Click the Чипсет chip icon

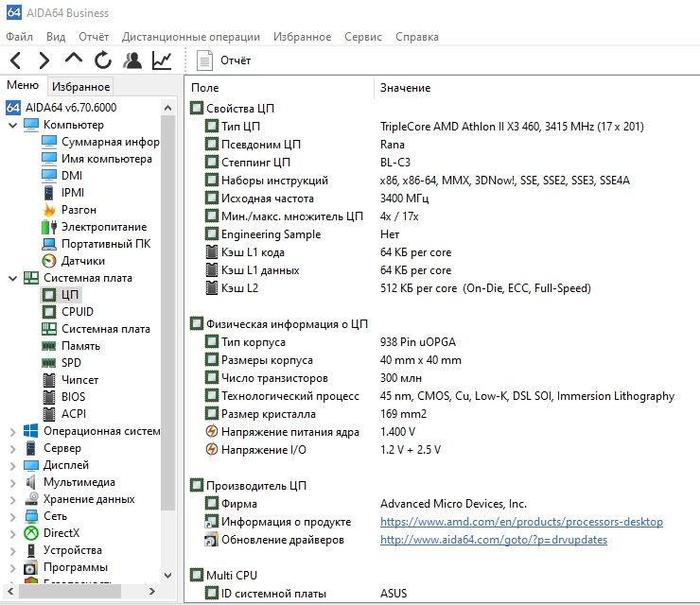point(48,380)
